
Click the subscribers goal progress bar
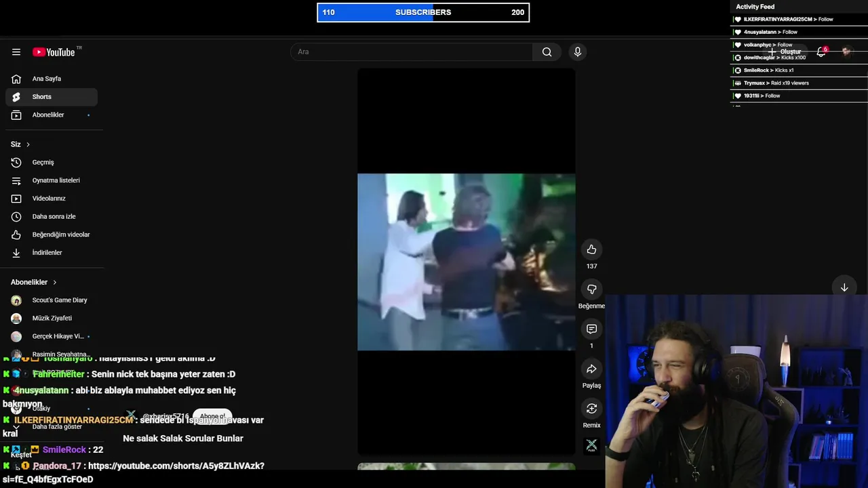423,12
